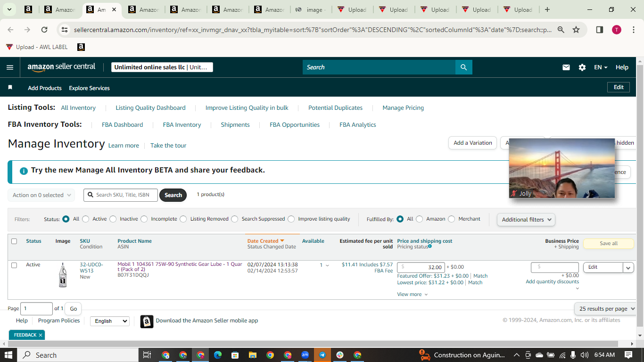Open the page zoom indicator in address bar

(561, 30)
